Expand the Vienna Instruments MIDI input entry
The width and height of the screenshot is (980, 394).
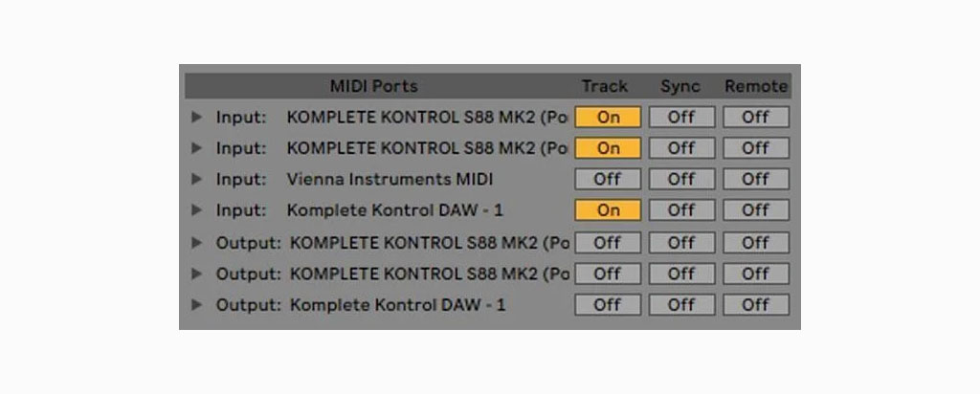(197, 179)
